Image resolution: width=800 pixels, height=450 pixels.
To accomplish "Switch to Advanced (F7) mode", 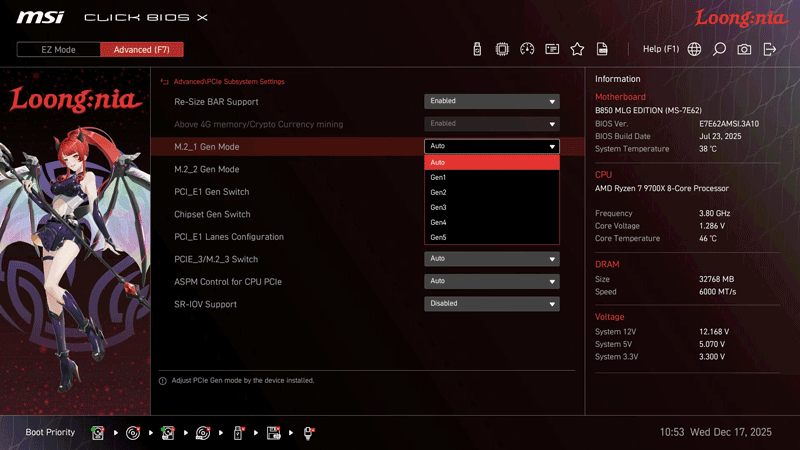I will [142, 49].
